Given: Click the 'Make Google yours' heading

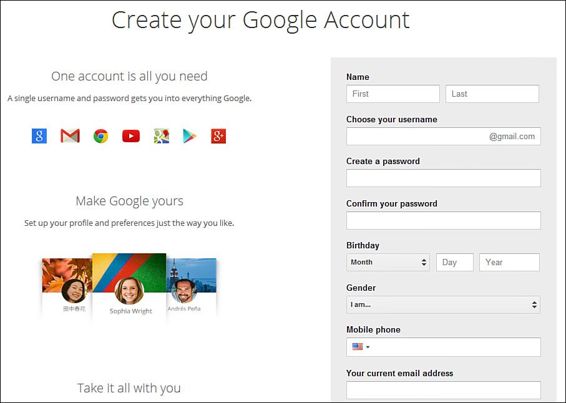Looking at the screenshot, I should tap(129, 201).
